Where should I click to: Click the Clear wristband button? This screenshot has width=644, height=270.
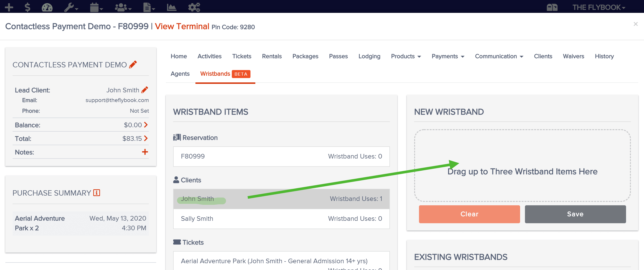(469, 214)
